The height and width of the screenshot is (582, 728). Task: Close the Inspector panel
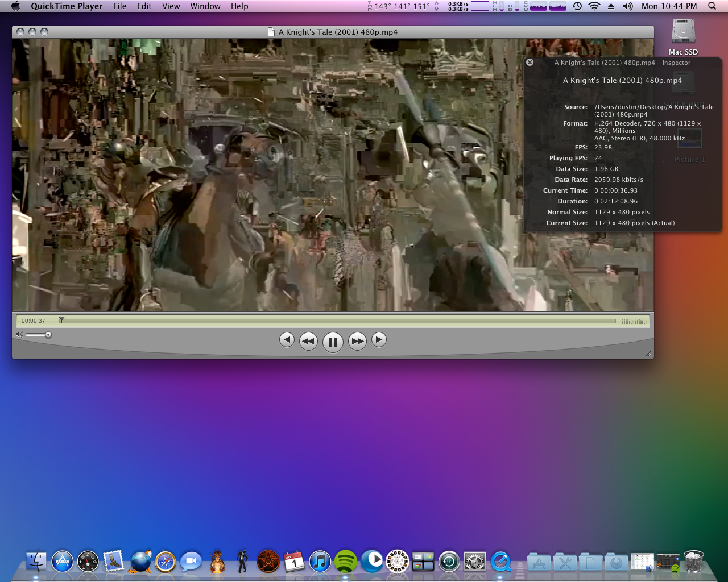tap(530, 63)
